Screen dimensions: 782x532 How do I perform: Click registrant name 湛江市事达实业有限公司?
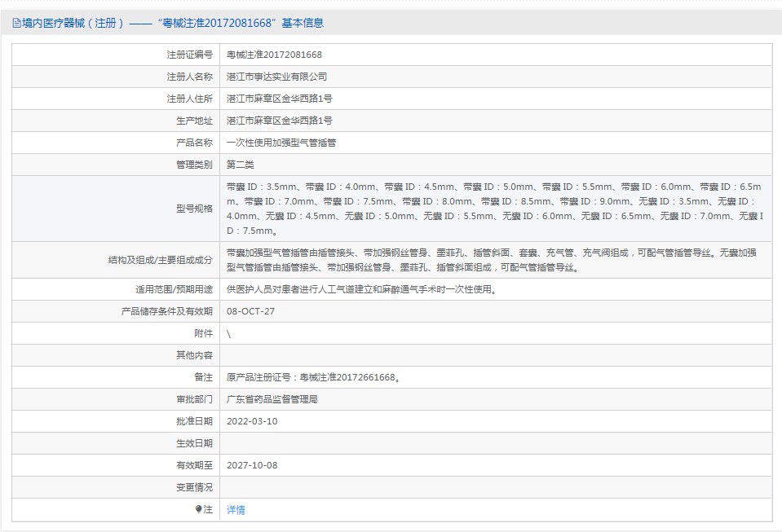click(276, 77)
